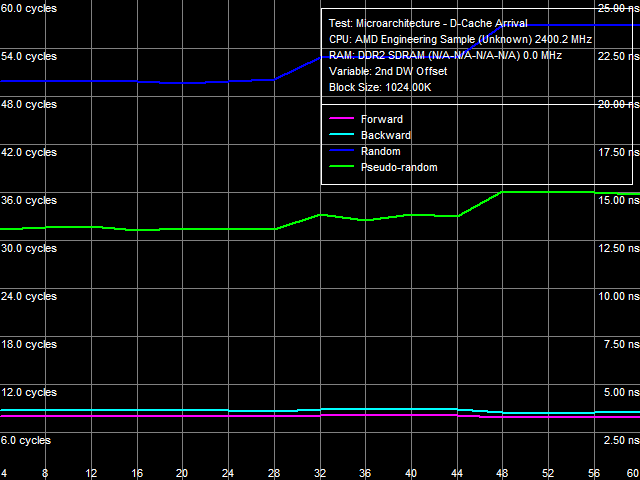Click the 48 tick on horizontal axis
Image resolution: width=640 pixels, height=480 pixels.
tap(503, 472)
